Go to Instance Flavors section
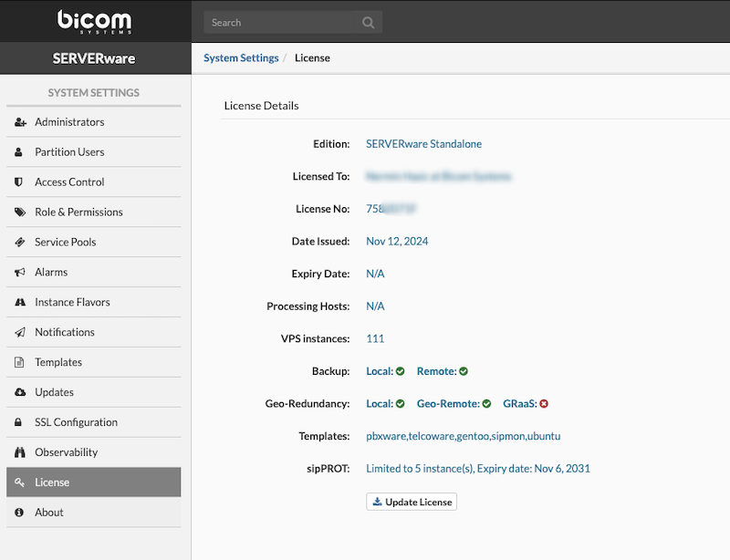Screen dimensions: 730x560 point(72,303)
